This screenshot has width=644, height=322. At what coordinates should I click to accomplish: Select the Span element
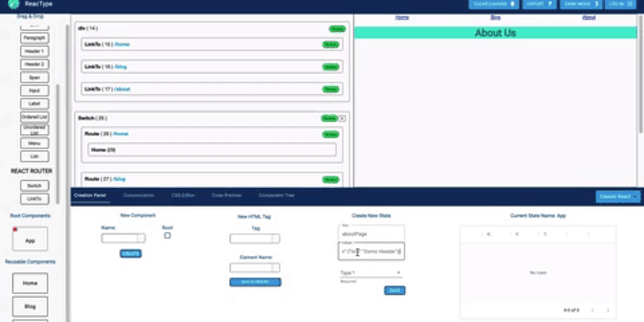point(35,77)
